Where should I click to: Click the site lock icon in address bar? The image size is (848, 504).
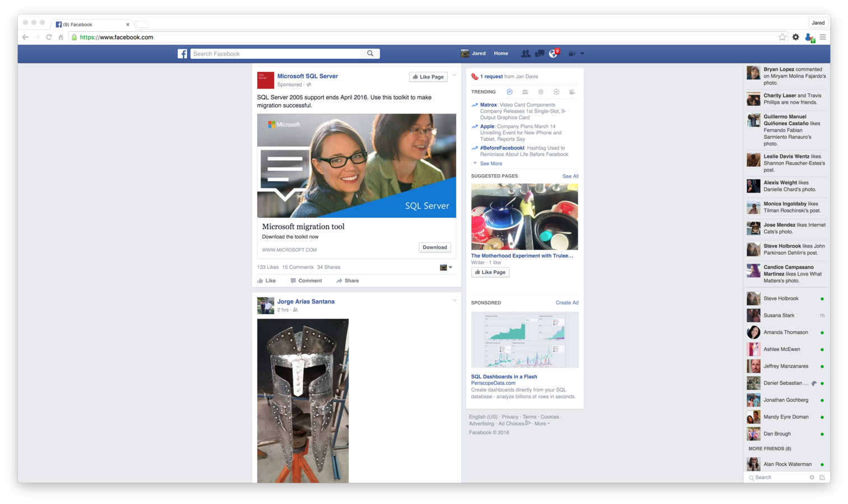[74, 37]
